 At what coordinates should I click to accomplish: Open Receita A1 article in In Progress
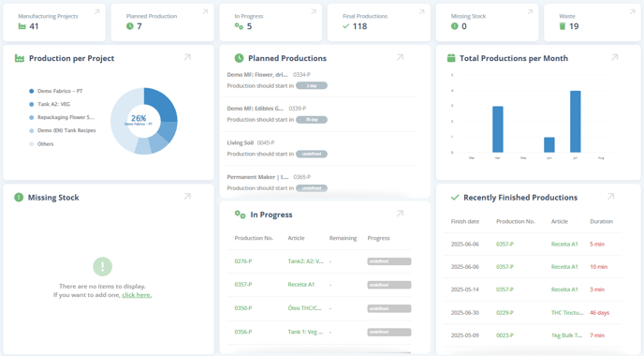pos(301,285)
